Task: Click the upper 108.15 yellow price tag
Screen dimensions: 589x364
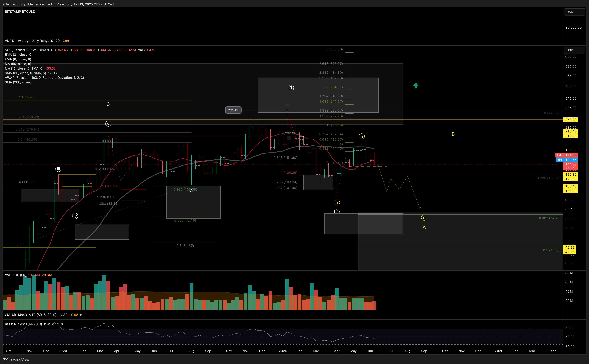Action: (x=571, y=186)
